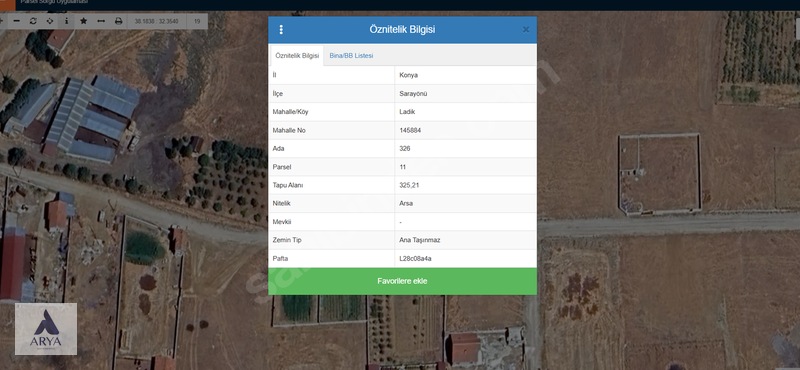Screen dimensions: 800x370
Task: Click the İlçe value Sarayönü
Action: tap(413, 94)
